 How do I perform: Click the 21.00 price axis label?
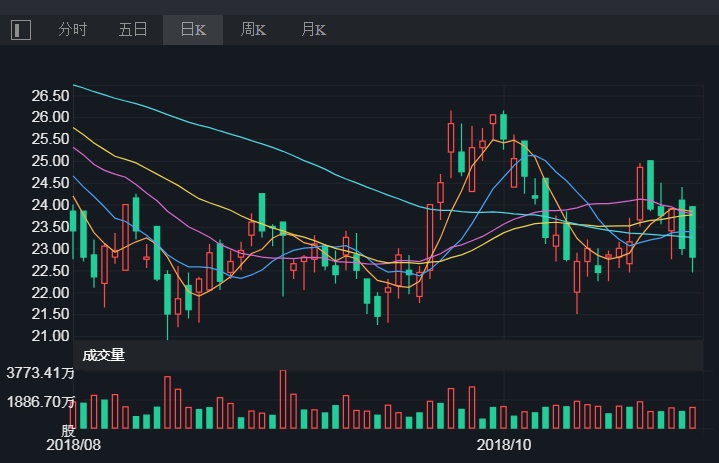click(x=50, y=336)
